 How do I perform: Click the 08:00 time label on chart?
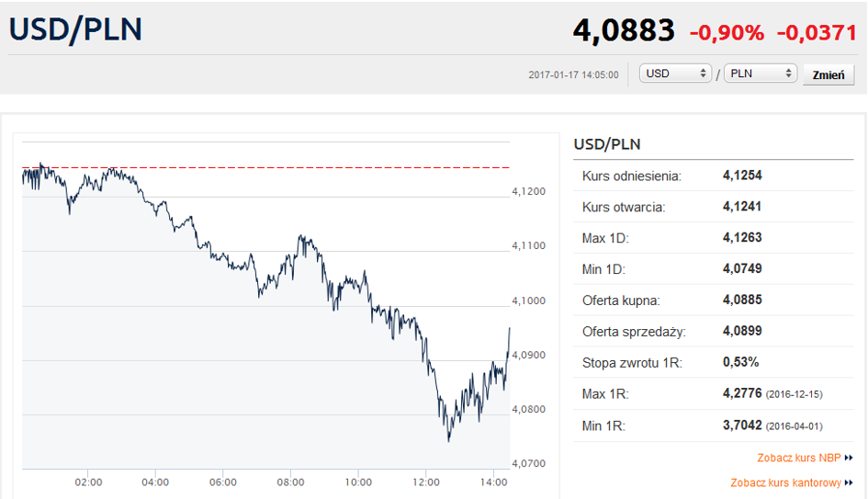pos(290,482)
